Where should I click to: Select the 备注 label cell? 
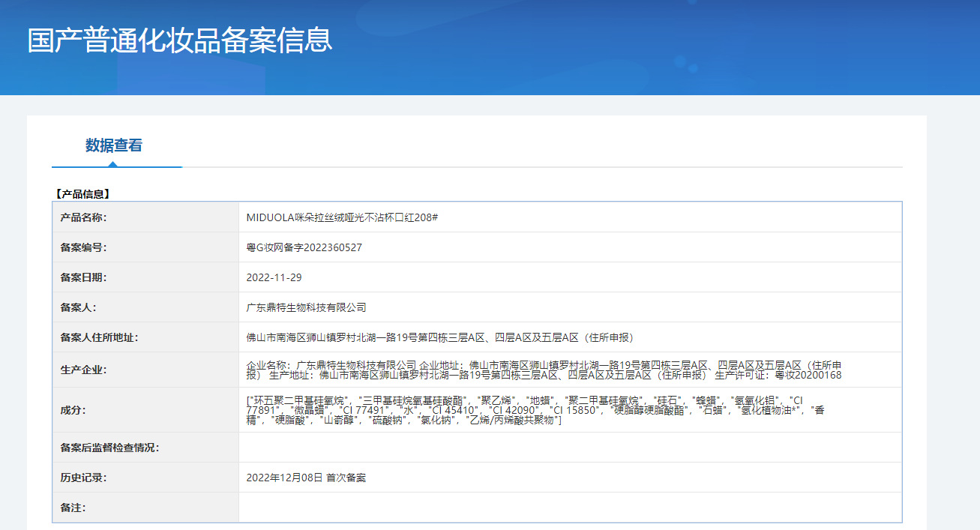click(x=145, y=508)
